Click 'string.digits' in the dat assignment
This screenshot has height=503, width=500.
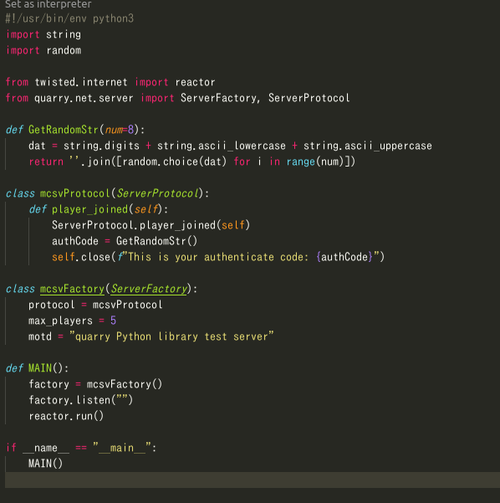click(101, 146)
